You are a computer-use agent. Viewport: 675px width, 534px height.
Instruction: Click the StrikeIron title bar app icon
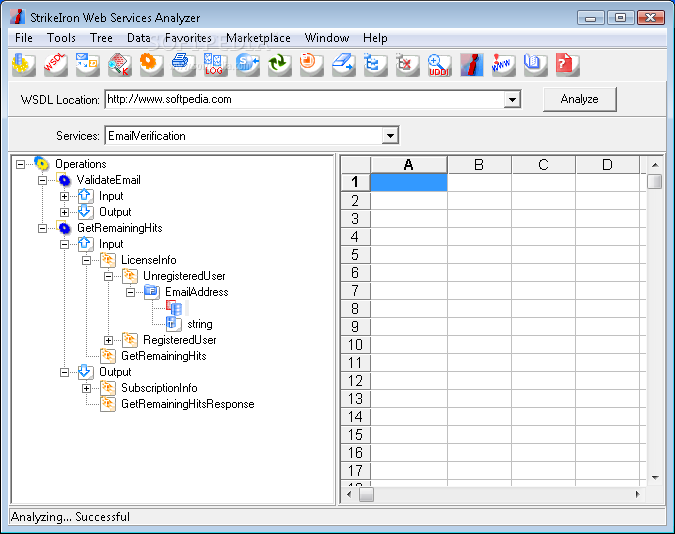click(18, 17)
